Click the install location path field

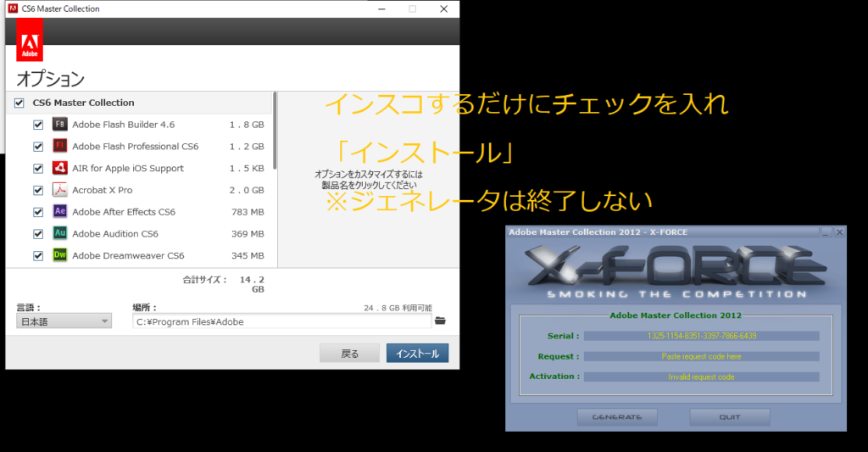pos(281,321)
